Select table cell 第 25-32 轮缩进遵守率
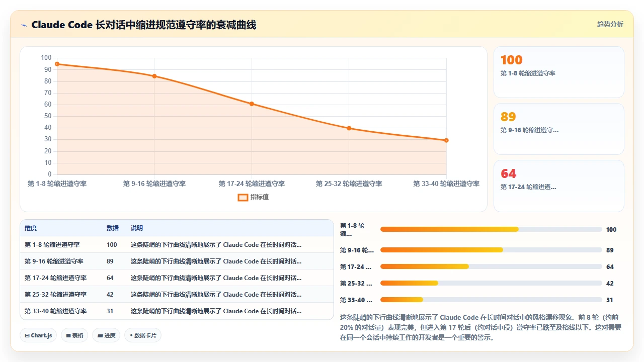 (56, 295)
